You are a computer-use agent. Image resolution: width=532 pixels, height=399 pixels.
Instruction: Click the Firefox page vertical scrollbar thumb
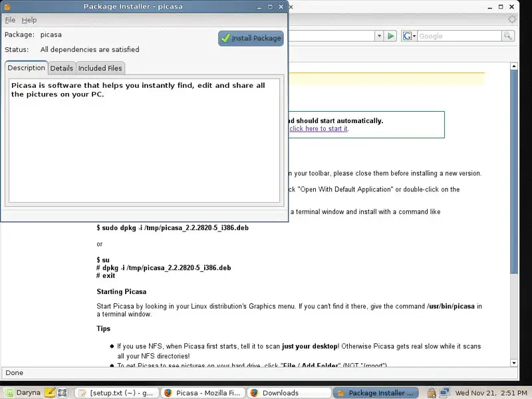[514, 172]
